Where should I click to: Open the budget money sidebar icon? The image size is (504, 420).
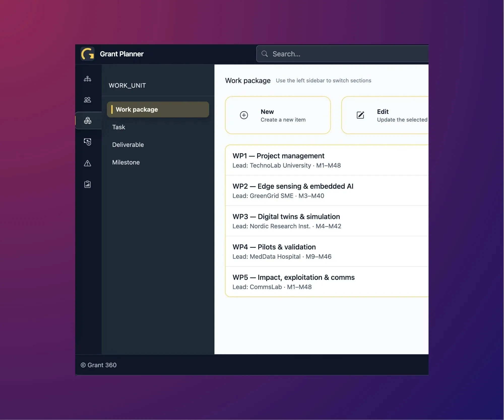coord(87,142)
